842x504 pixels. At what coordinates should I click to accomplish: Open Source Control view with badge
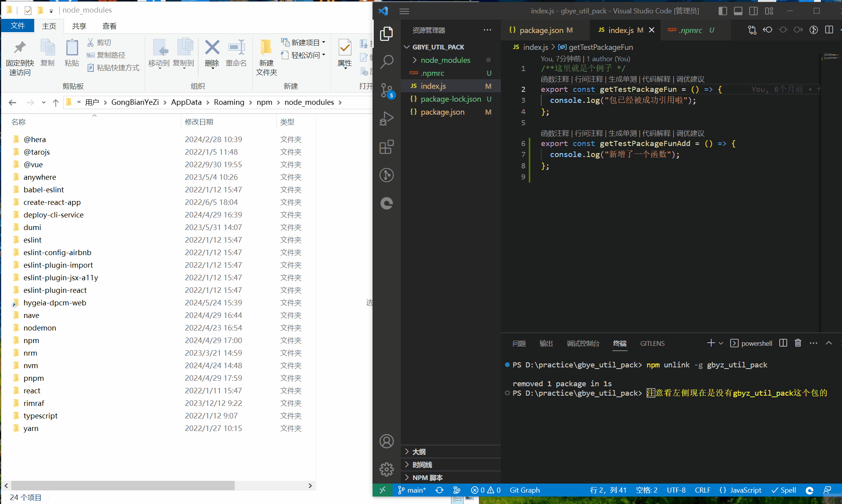387,90
